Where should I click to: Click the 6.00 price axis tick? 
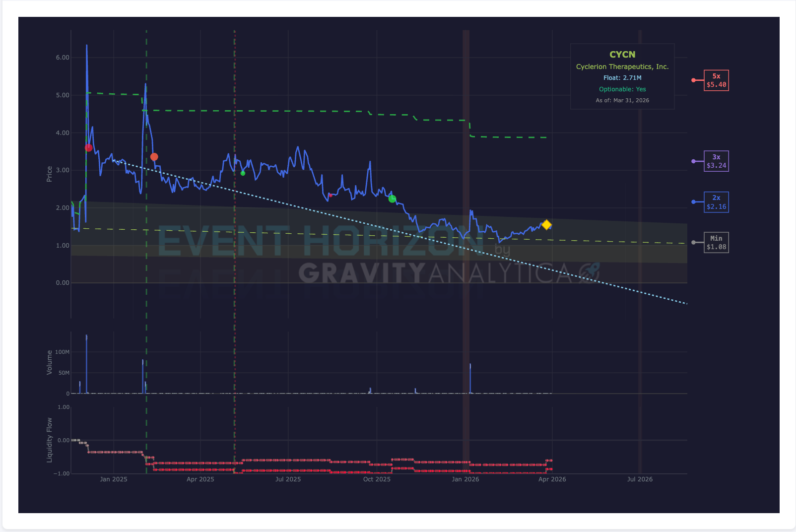[x=63, y=58]
